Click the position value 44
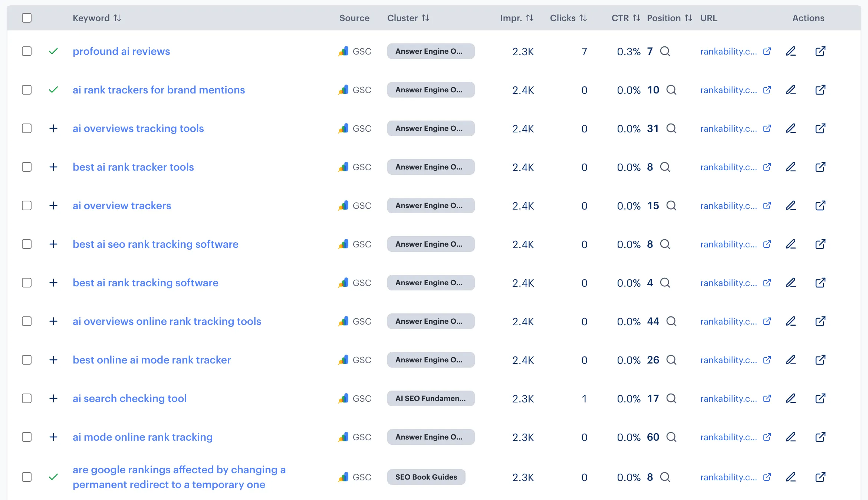The height and width of the screenshot is (500, 868). coord(653,321)
